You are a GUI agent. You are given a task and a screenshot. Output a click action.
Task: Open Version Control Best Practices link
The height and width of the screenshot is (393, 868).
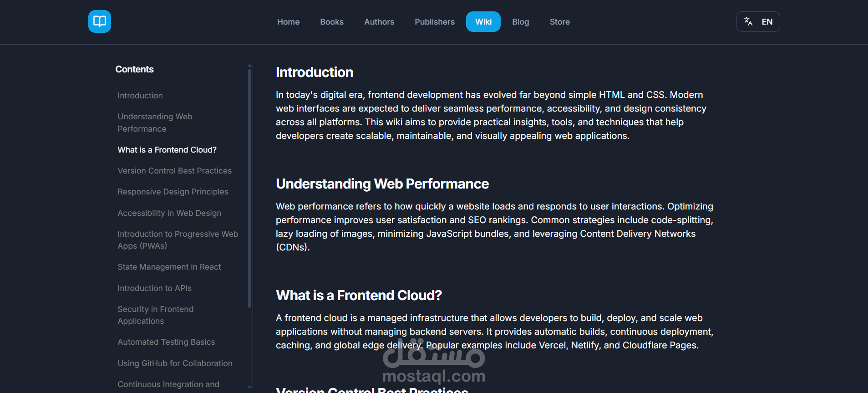[x=174, y=171]
